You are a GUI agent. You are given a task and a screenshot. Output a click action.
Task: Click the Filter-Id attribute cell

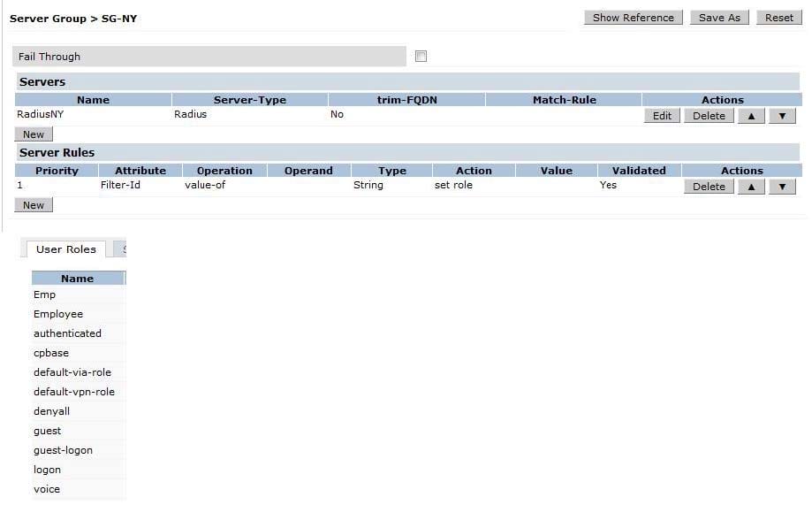pyautogui.click(x=120, y=185)
